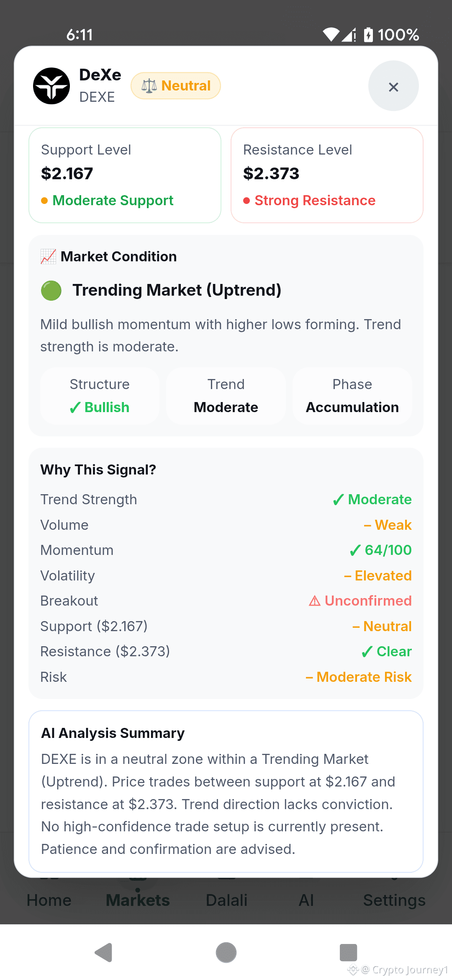Tap the Android back navigation button

point(103,953)
